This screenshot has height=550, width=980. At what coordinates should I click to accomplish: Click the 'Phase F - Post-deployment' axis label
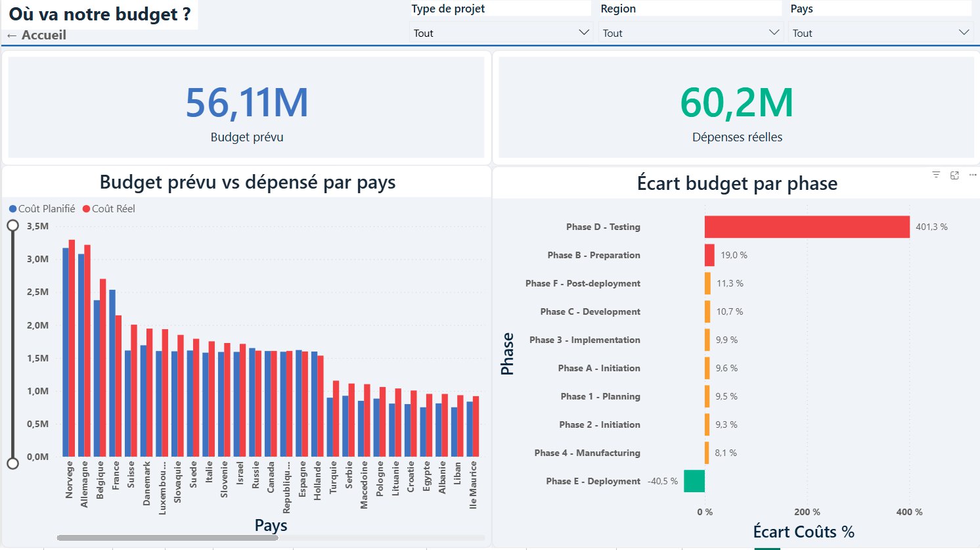583,283
